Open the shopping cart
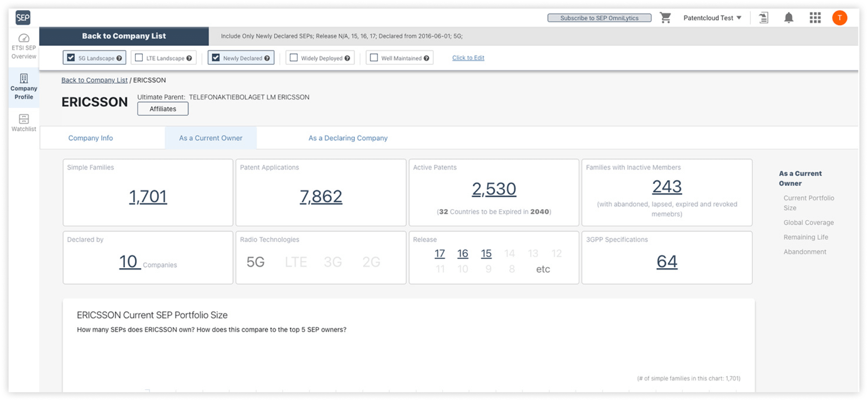The width and height of the screenshot is (868, 401). pyautogui.click(x=665, y=18)
